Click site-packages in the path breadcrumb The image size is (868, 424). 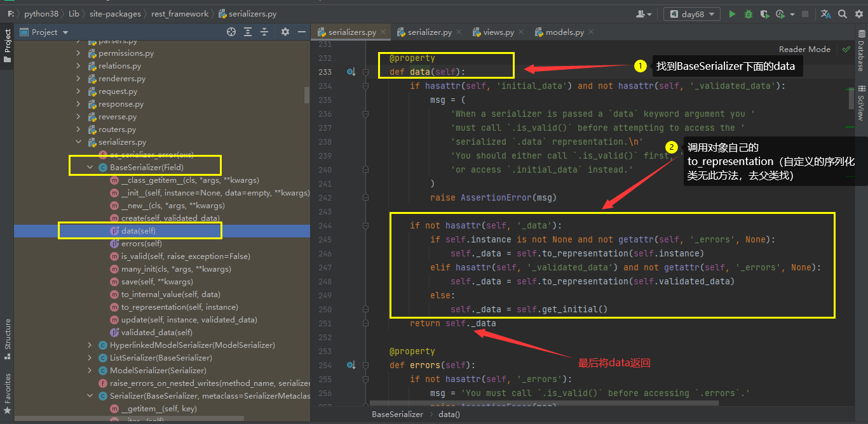click(114, 13)
